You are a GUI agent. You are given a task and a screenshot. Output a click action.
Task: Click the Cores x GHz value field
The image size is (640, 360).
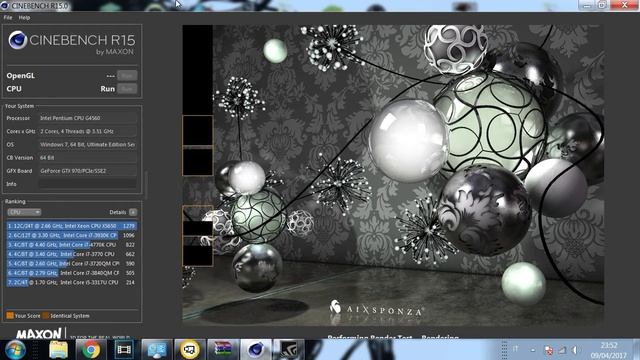click(x=87, y=131)
